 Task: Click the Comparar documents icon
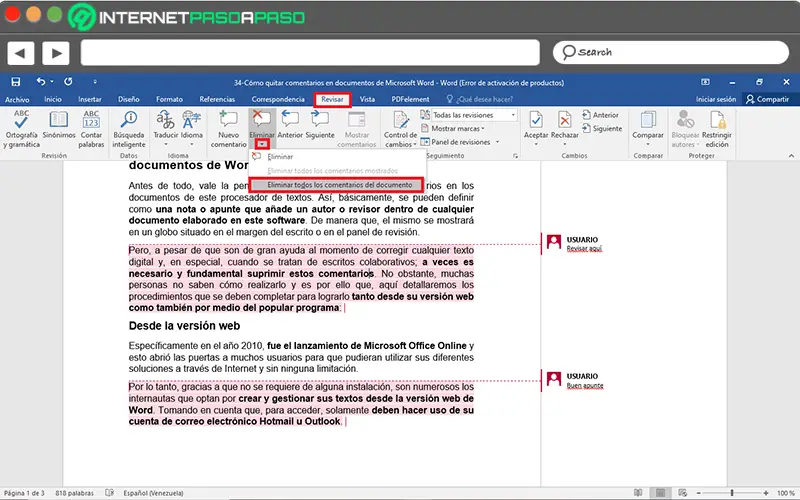coord(648,120)
